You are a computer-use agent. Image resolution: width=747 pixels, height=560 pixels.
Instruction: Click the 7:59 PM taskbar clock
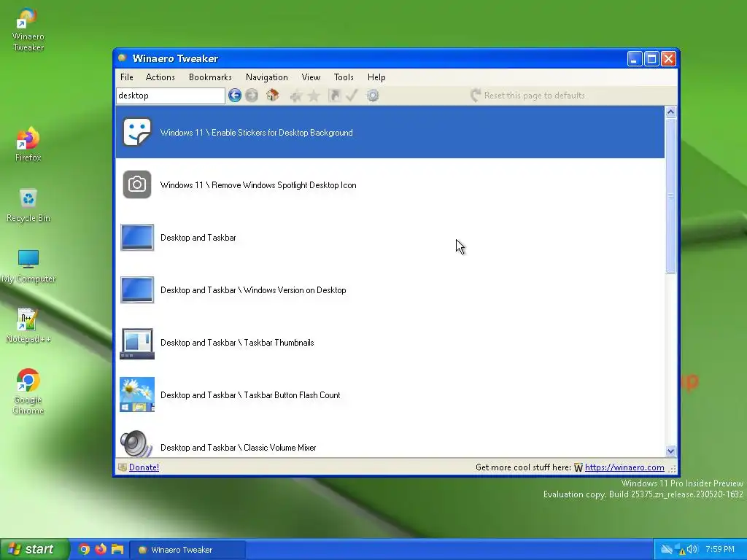coord(720,550)
